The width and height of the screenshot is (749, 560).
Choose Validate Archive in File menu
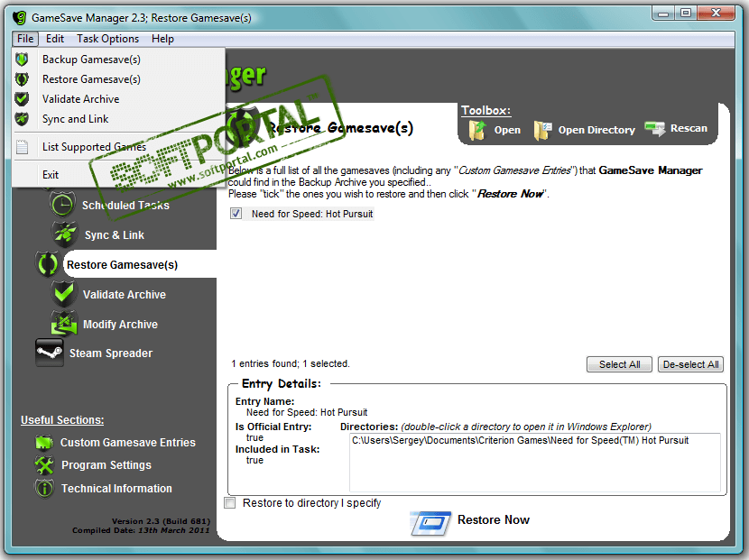[118, 99]
